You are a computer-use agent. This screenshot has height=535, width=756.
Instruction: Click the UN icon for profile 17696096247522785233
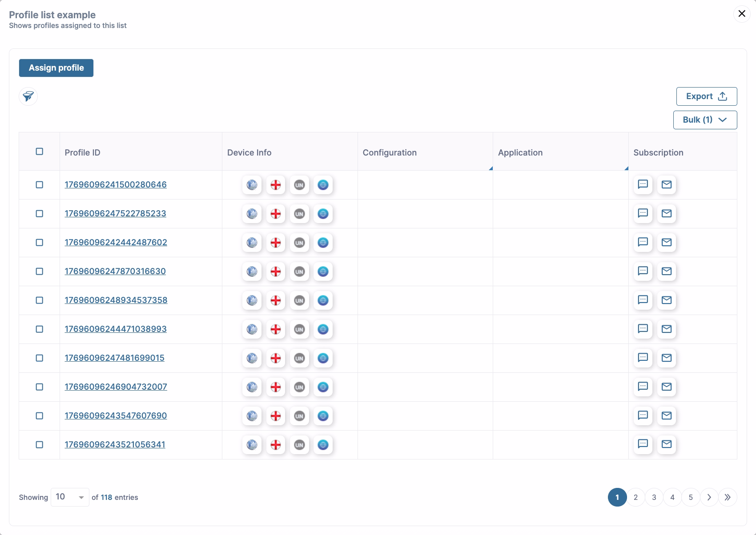coord(299,214)
